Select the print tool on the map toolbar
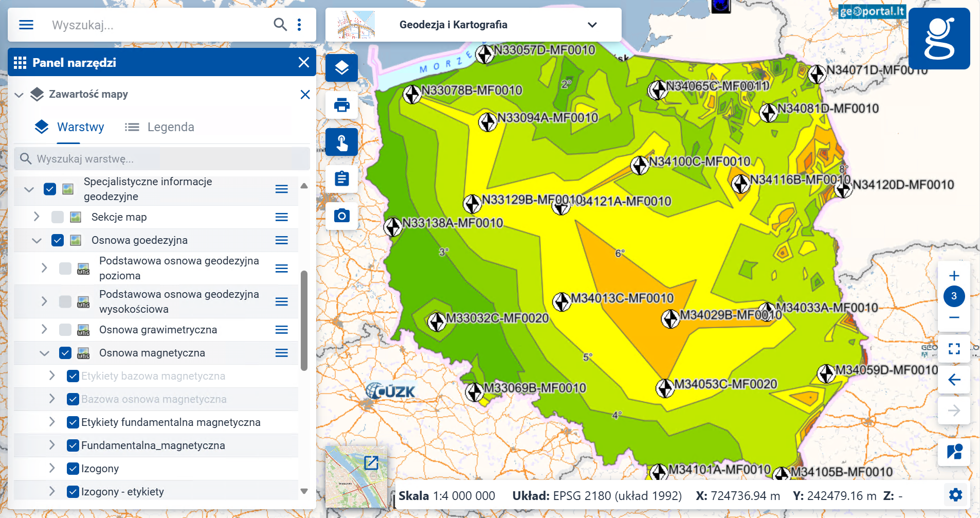The width and height of the screenshot is (980, 518). [341, 105]
